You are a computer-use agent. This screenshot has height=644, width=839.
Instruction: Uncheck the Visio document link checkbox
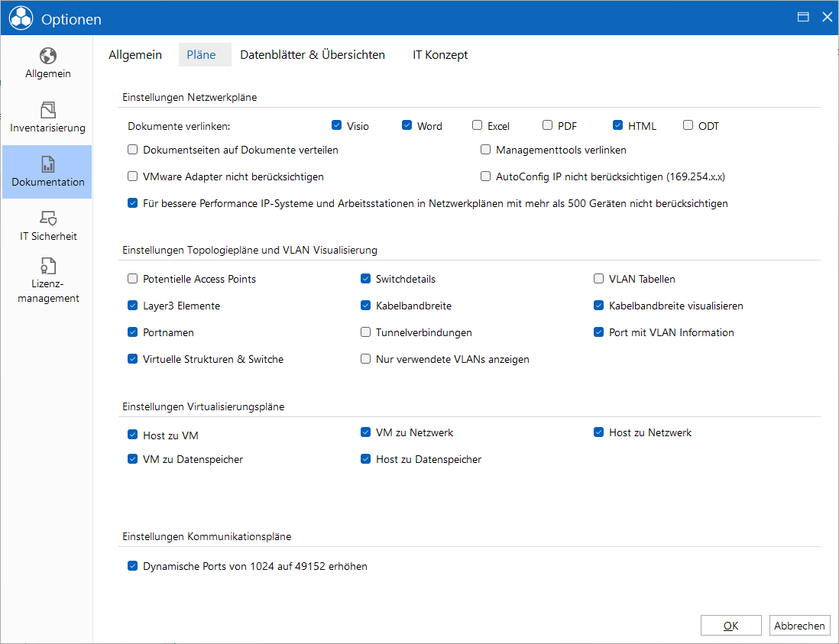[x=336, y=125]
